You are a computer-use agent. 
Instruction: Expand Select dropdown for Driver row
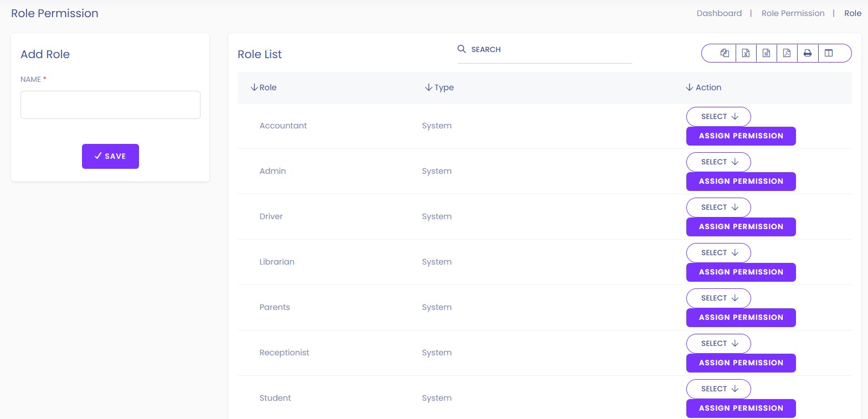pos(718,208)
